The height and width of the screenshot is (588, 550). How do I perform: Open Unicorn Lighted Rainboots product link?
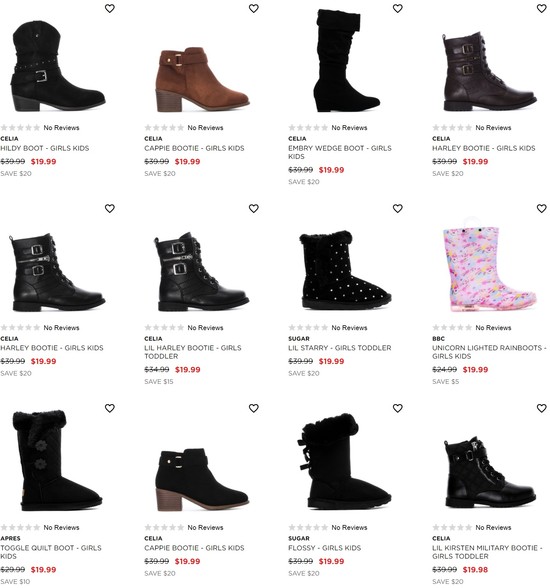tap(489, 352)
